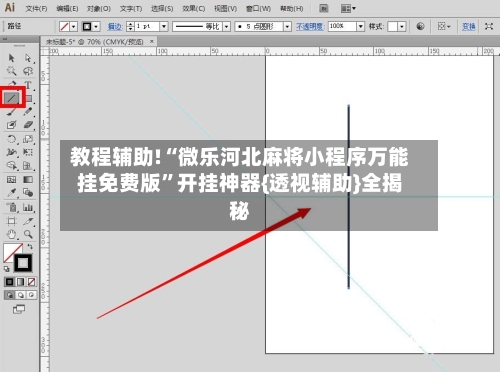Select the Hand tool
This screenshot has height=372, width=500.
[11, 234]
